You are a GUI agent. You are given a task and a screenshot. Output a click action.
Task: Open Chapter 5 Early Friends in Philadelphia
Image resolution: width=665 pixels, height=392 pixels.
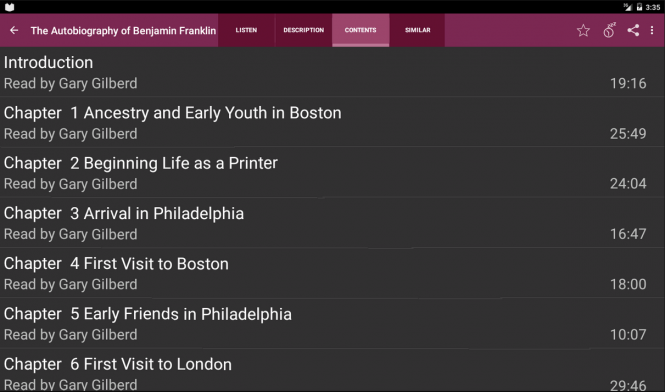point(332,323)
